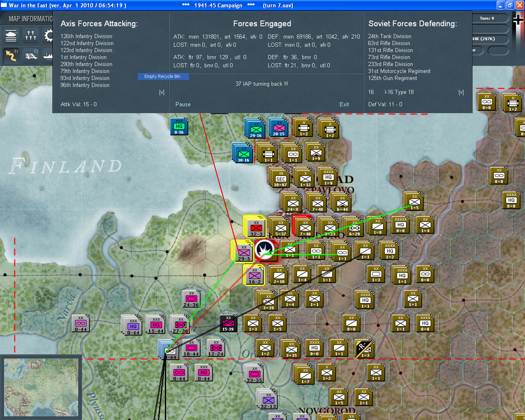The width and height of the screenshot is (525, 420).
Task: Expand the Soviet Forces Defending list [v]
Action: tap(461, 92)
